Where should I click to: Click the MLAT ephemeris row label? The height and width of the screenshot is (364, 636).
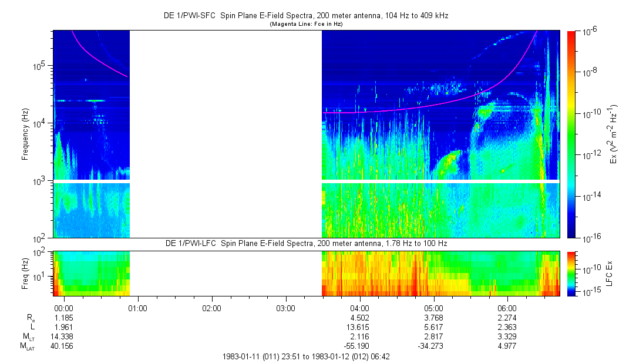pyautogui.click(x=28, y=346)
